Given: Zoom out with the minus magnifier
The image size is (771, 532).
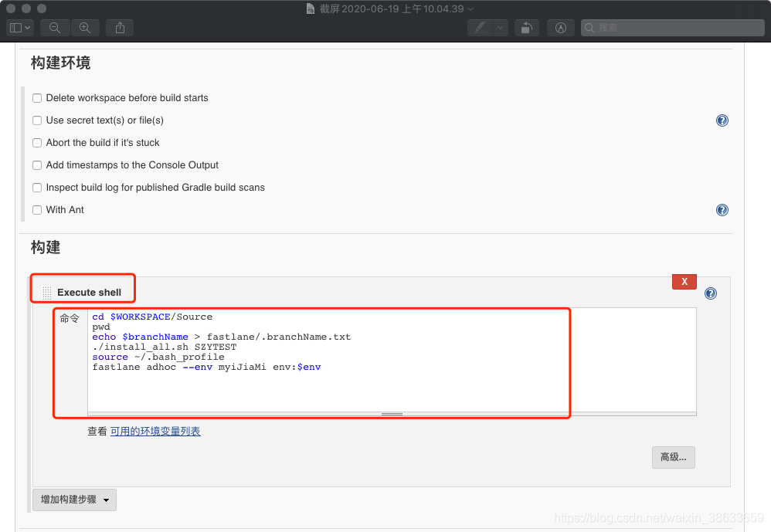Looking at the screenshot, I should (x=55, y=28).
